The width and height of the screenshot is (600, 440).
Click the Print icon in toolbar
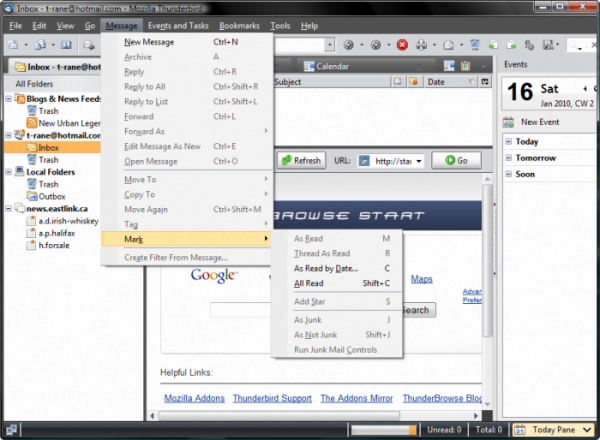[x=421, y=45]
